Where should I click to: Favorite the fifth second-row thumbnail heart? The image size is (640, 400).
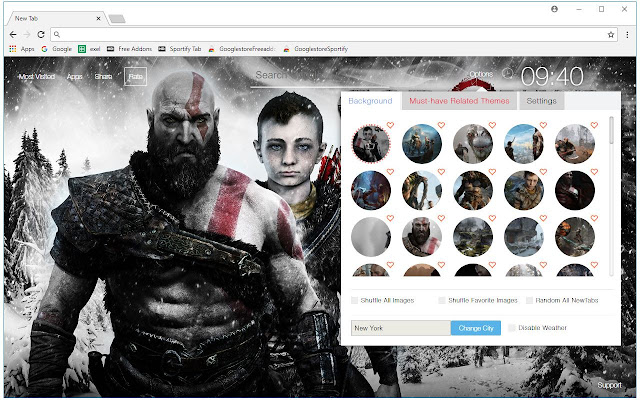click(594, 172)
